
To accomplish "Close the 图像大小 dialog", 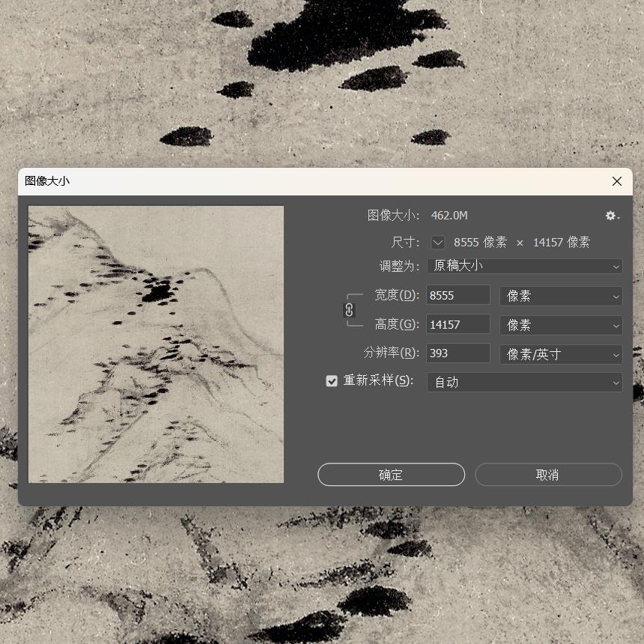I will (x=616, y=181).
